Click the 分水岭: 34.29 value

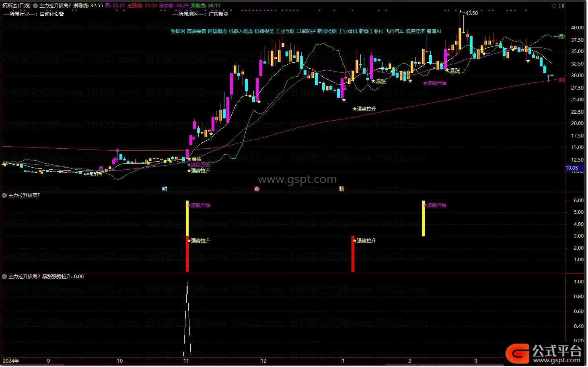[174, 6]
